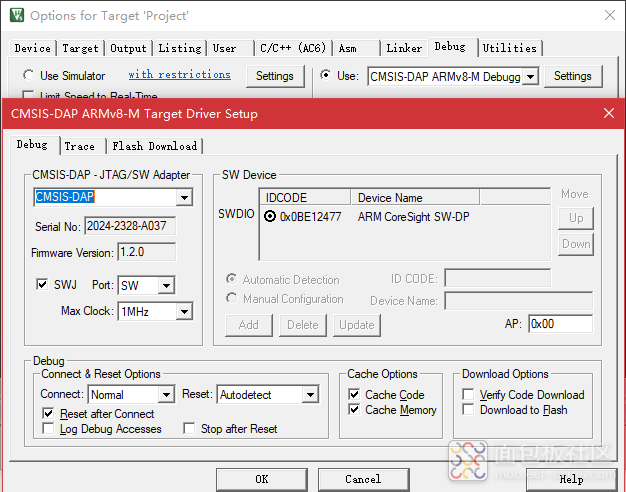The height and width of the screenshot is (492, 626).
Task: Tick the Limit Speed to Real-Time checkbox
Action: [x=28, y=95]
